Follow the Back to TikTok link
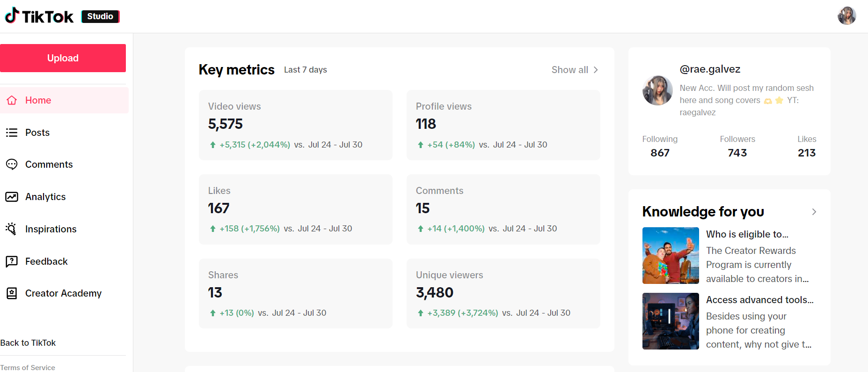Viewport: 868px width, 372px height. (28, 343)
